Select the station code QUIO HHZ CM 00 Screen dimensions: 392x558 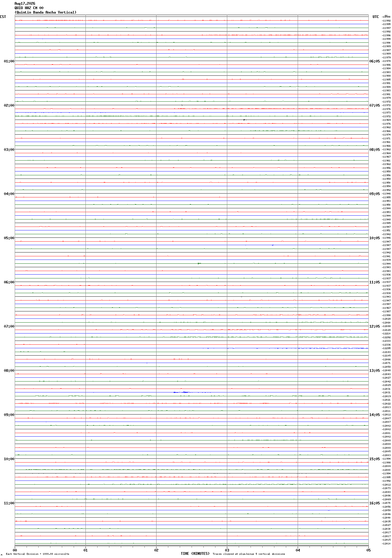pos(29,8)
